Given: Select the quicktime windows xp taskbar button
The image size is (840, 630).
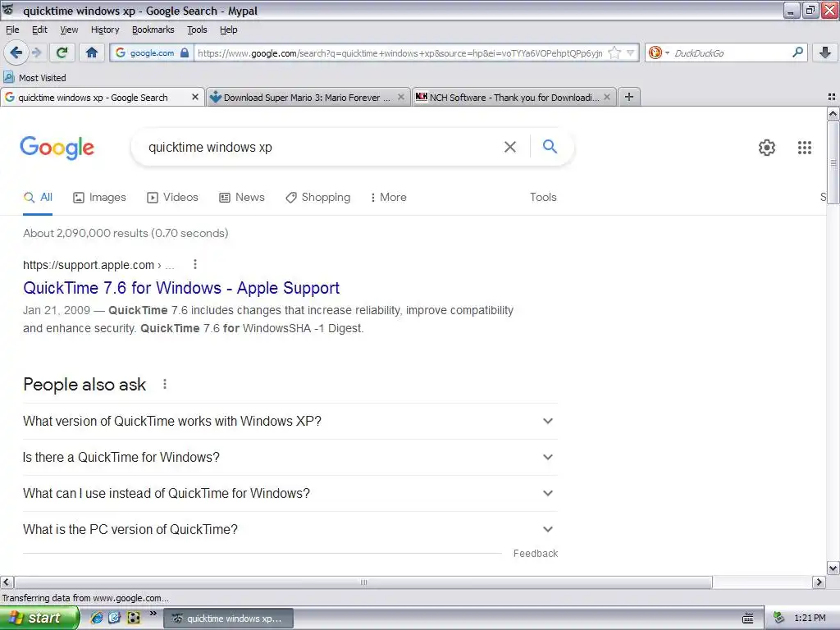Looking at the screenshot, I should pos(228,619).
